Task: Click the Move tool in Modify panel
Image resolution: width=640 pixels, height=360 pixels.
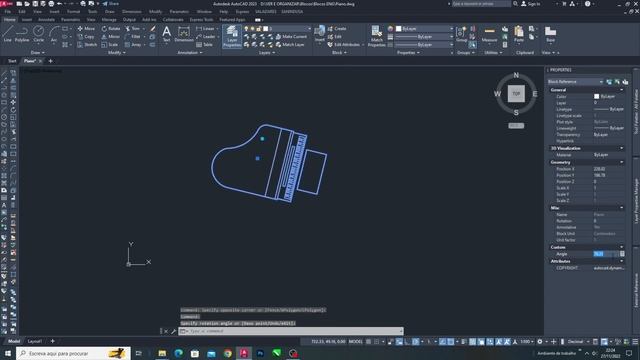Action: coord(86,29)
